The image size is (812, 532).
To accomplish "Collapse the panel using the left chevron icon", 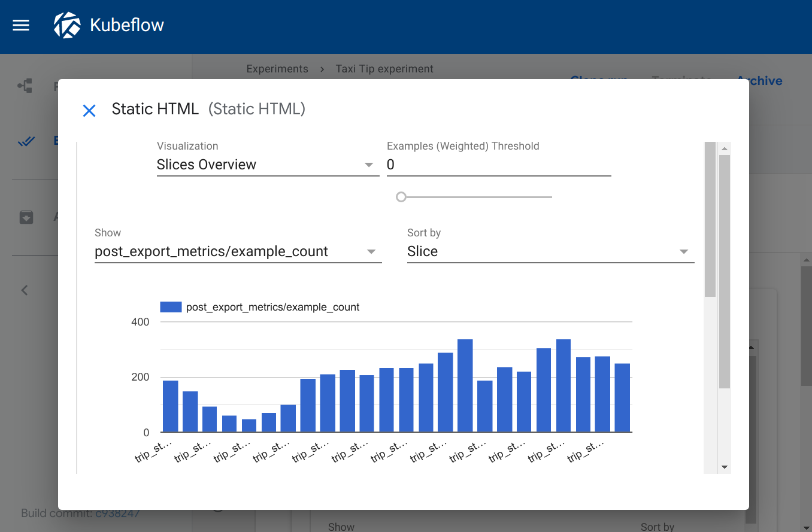I will tap(24, 290).
